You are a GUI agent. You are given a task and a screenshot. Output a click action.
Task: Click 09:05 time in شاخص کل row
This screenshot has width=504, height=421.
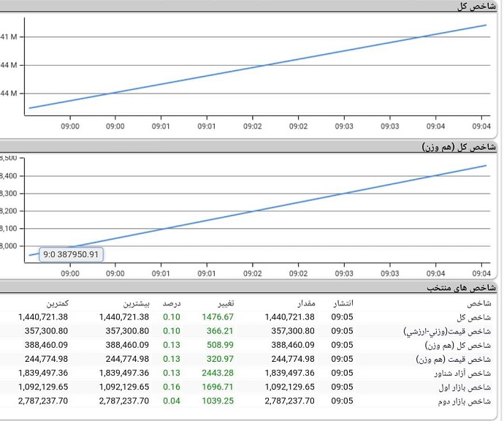coord(342,316)
